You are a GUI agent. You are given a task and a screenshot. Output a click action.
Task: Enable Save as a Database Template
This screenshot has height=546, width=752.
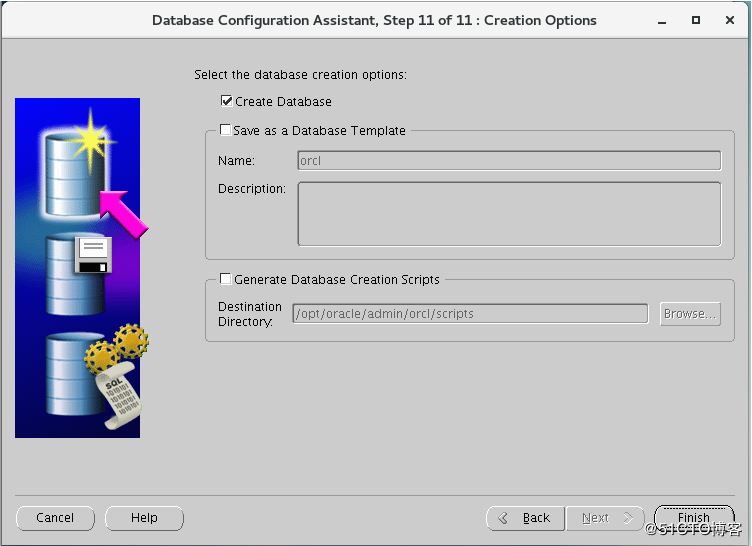click(x=225, y=130)
